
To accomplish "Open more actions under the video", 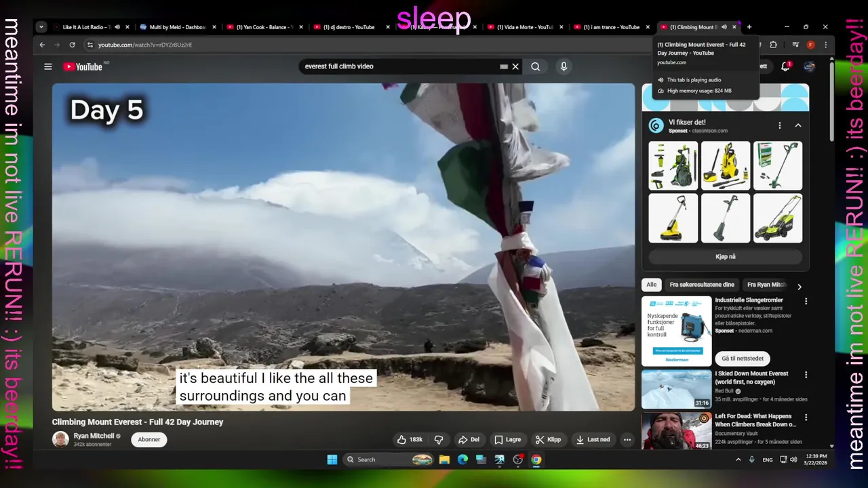I will [627, 439].
